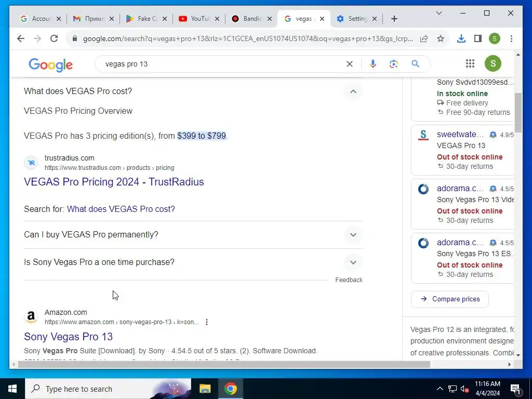Send Feedback on questions box

point(349,280)
